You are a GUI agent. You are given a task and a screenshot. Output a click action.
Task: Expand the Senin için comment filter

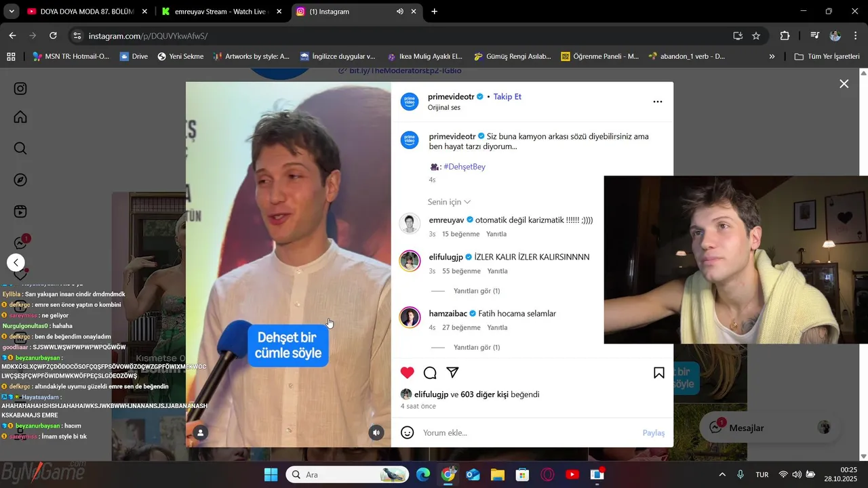click(x=449, y=202)
